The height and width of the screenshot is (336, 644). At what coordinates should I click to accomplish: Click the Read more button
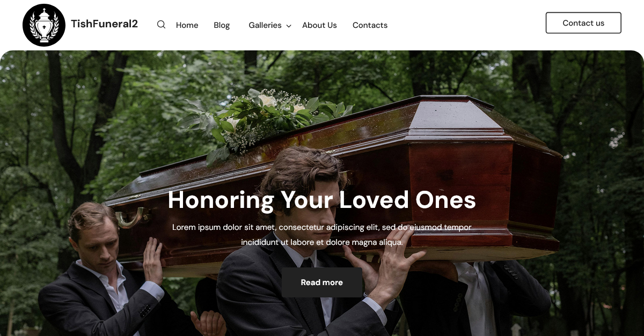pos(322,282)
